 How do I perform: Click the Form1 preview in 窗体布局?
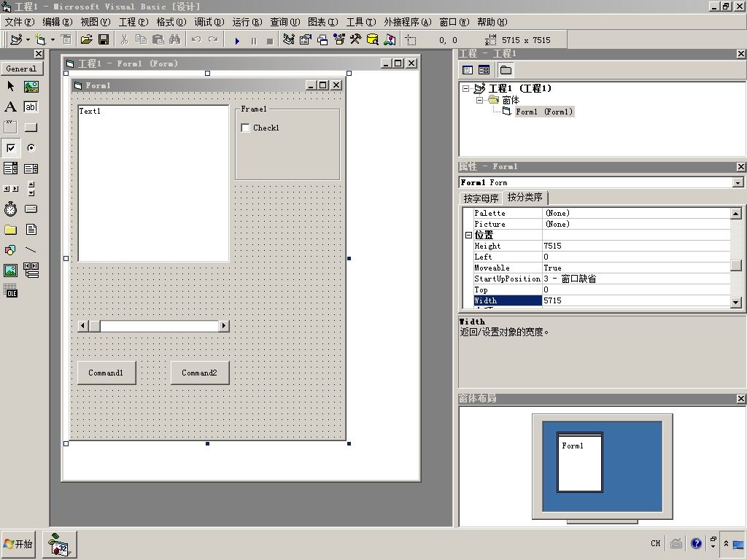coord(580,462)
